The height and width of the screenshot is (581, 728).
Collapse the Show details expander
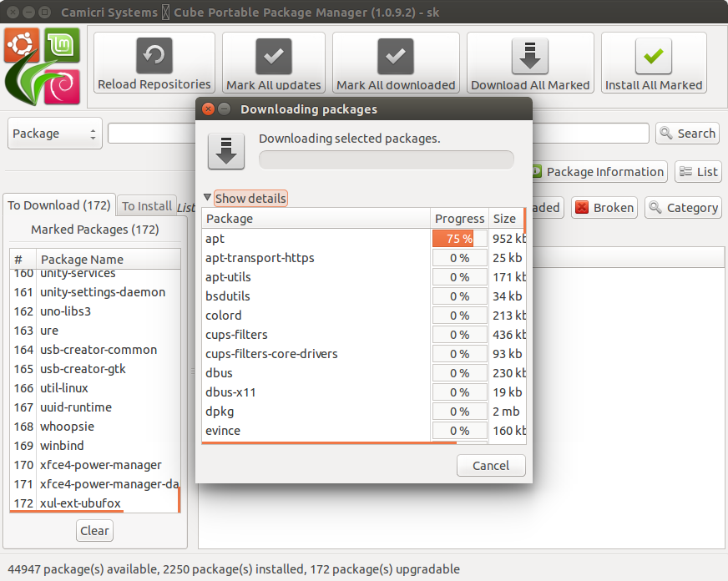click(x=207, y=197)
